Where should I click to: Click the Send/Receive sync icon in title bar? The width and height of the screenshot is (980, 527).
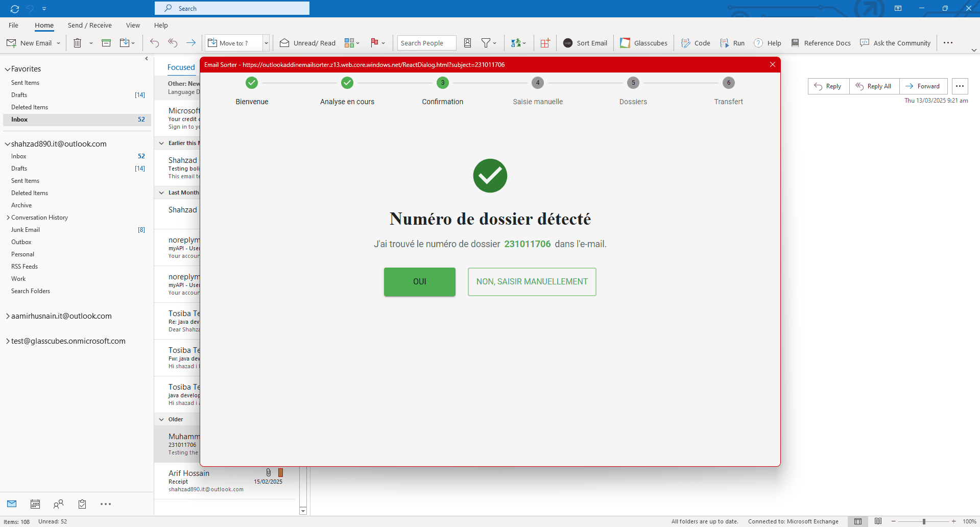click(x=15, y=9)
